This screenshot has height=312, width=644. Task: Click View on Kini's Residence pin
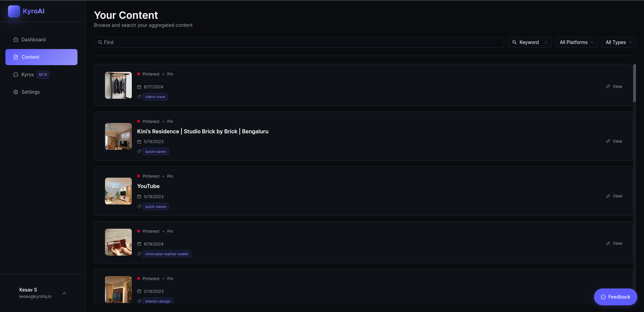[617, 141]
